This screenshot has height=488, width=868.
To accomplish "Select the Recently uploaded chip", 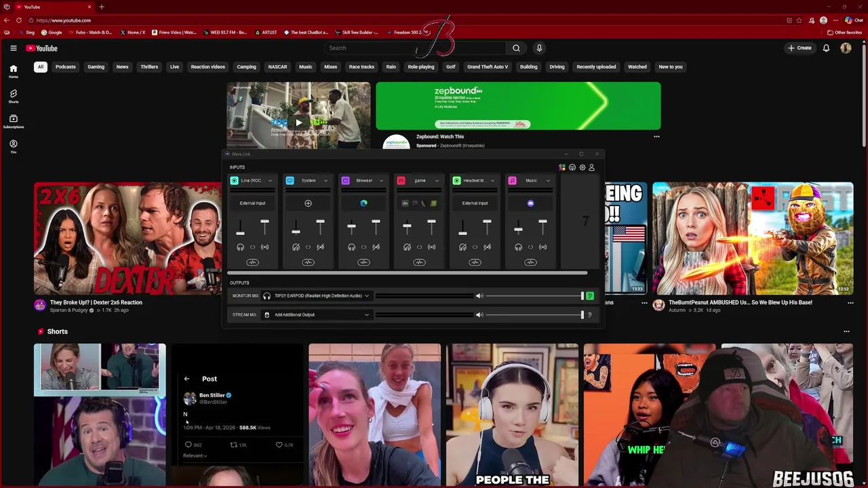I will [596, 67].
